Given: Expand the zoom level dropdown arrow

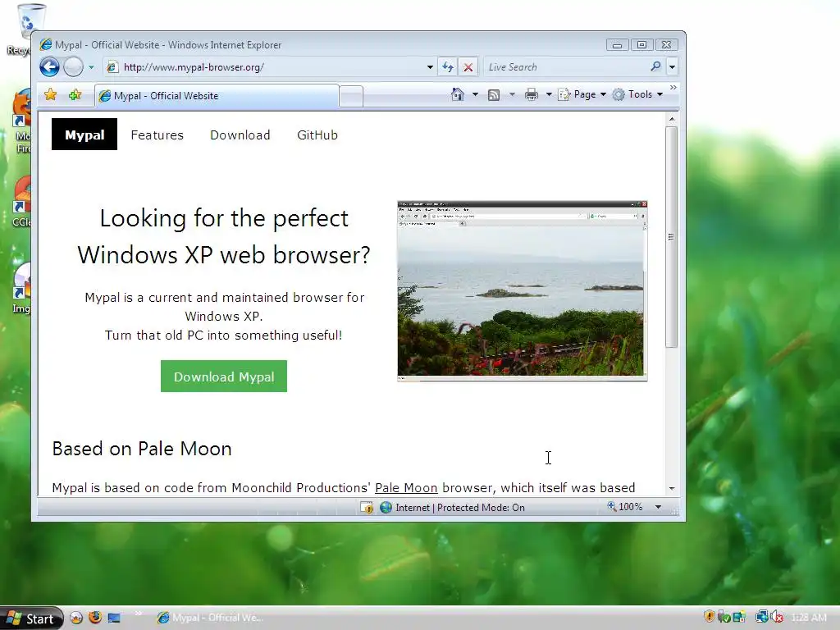Looking at the screenshot, I should pos(658,507).
